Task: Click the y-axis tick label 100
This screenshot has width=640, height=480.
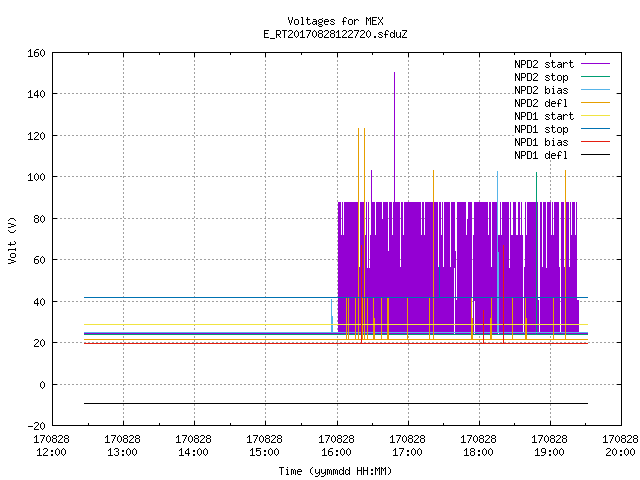Action: tap(36, 177)
